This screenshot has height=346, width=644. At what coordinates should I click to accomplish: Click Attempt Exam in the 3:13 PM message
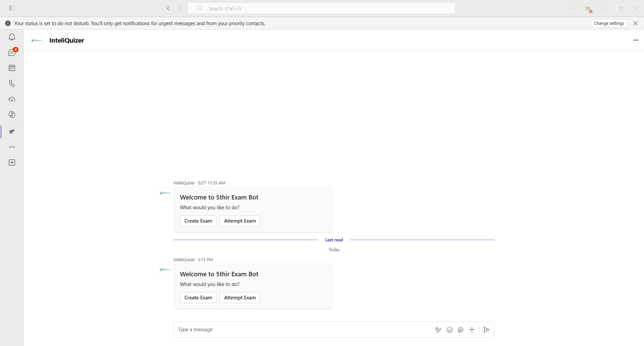240,298
